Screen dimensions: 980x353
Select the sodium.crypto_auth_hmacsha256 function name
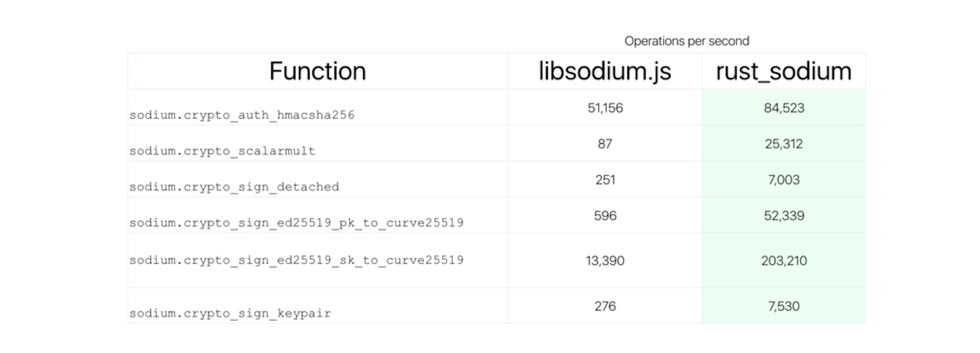click(242, 115)
